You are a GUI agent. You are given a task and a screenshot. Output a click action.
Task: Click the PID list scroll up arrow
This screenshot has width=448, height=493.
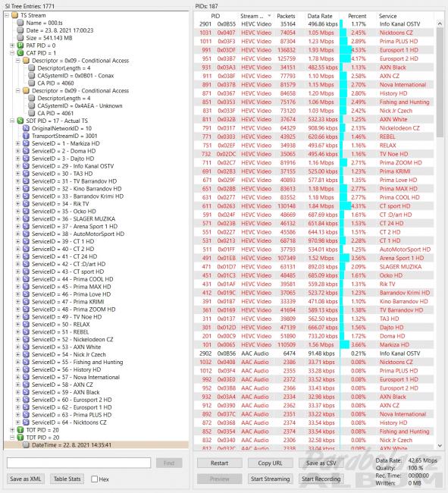click(x=440, y=24)
